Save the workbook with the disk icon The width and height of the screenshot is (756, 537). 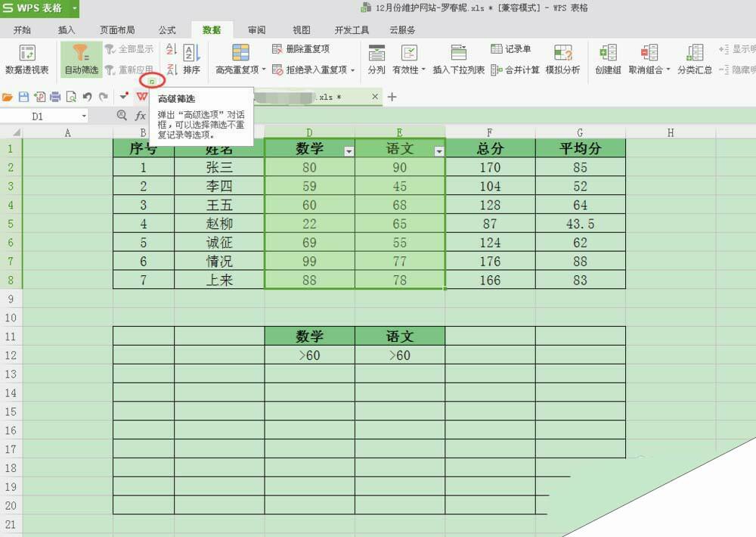pos(23,97)
